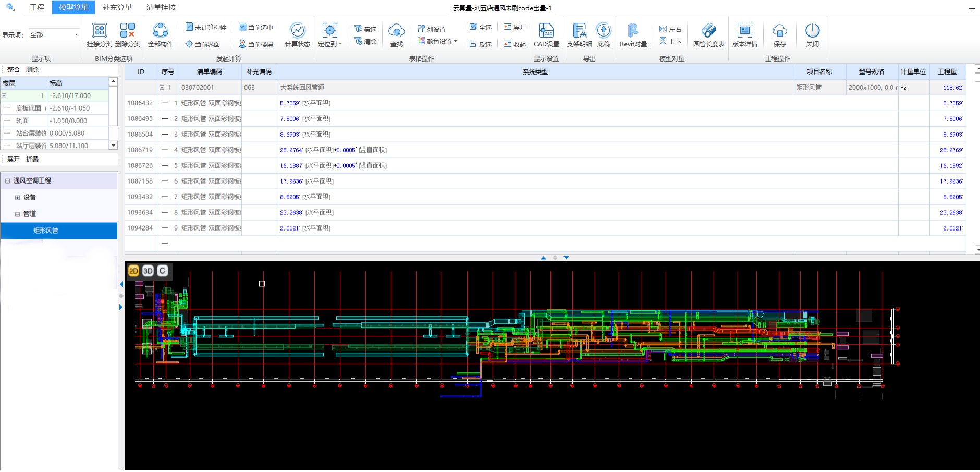Image resolution: width=980 pixels, height=472 pixels.
Task: Open 风管长度表
Action: pyautogui.click(x=708, y=34)
